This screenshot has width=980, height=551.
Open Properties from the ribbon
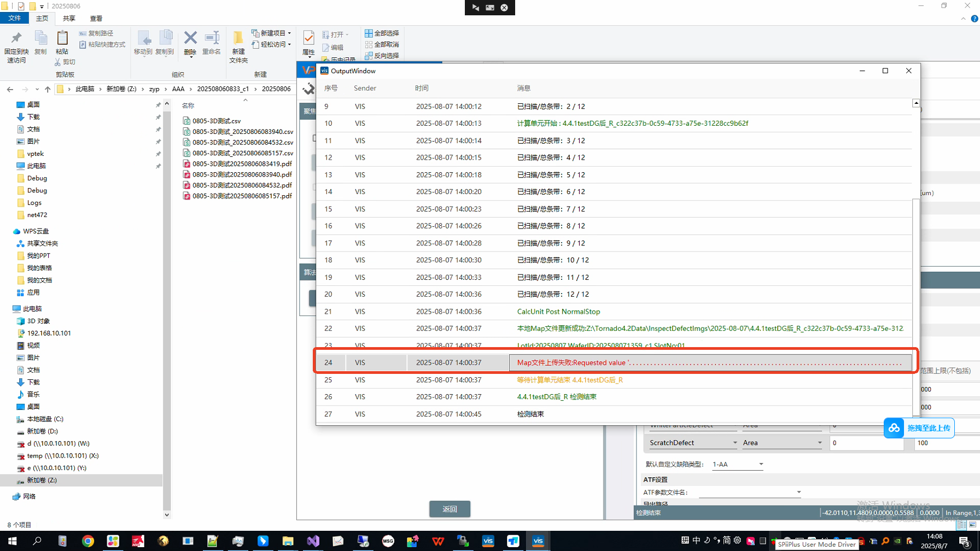tap(308, 43)
